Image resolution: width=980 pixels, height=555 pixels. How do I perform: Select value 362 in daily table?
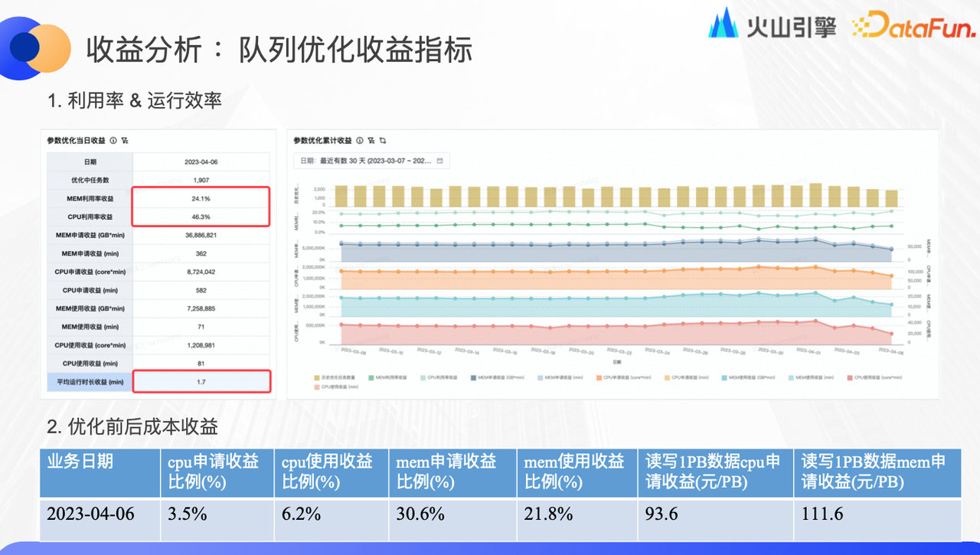point(202,253)
